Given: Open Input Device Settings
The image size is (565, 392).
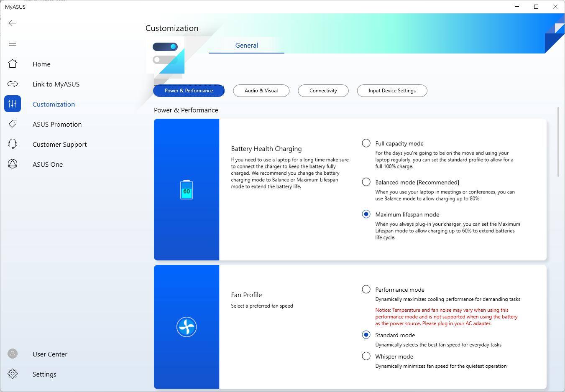Looking at the screenshot, I should 392,91.
